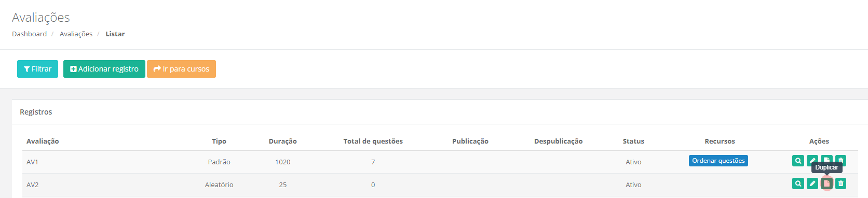Viewport: 868px width, 198px height.
Task: Sort by the Duração column header
Action: pyautogui.click(x=283, y=141)
